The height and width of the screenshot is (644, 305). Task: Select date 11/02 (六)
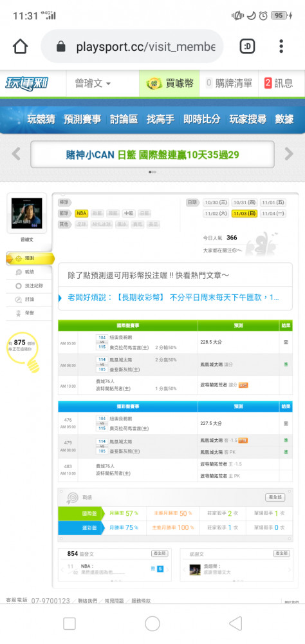[216, 214]
